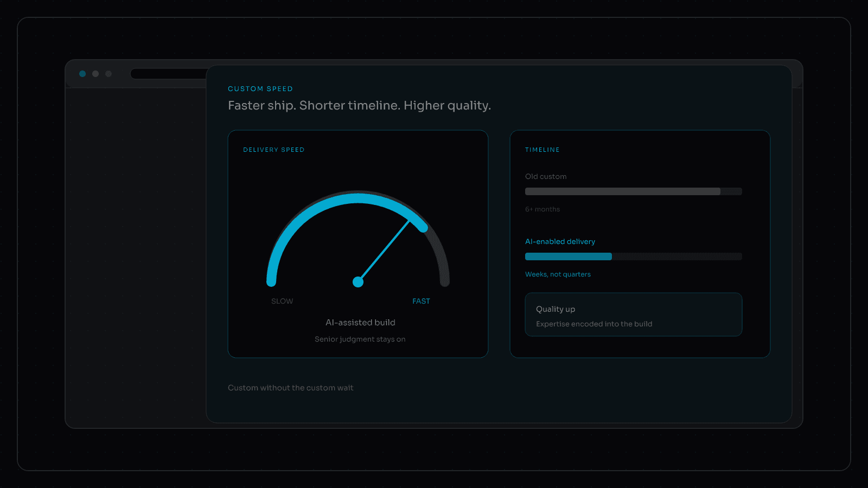Image resolution: width=868 pixels, height=488 pixels.
Task: Click the 'TIMELINE' card label
Action: [x=542, y=150]
